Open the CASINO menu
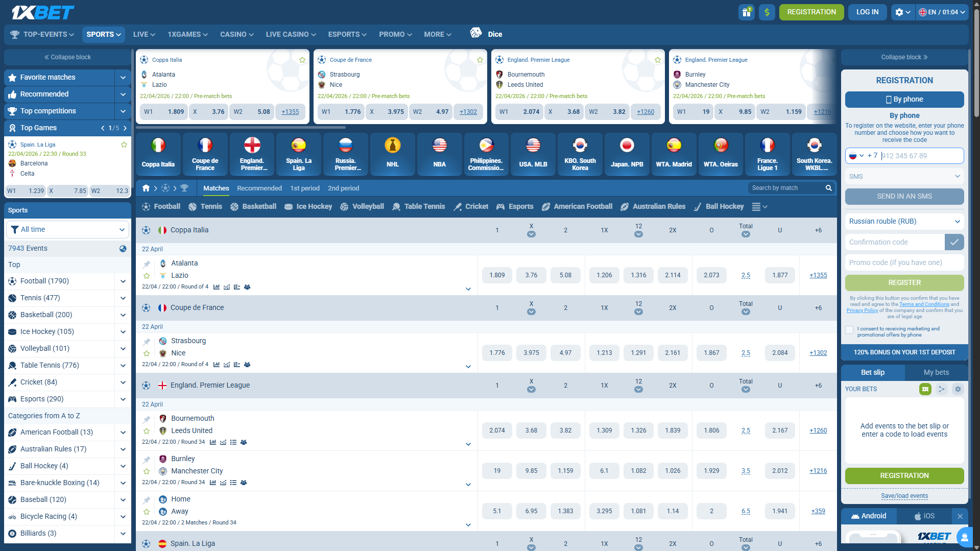The height and width of the screenshot is (551, 980). 237,34
